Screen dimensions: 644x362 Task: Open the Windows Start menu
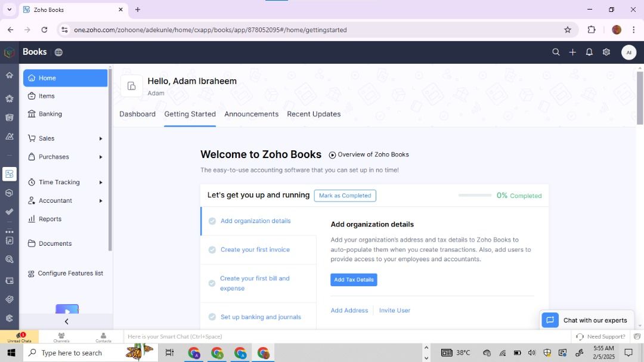[x=11, y=352]
